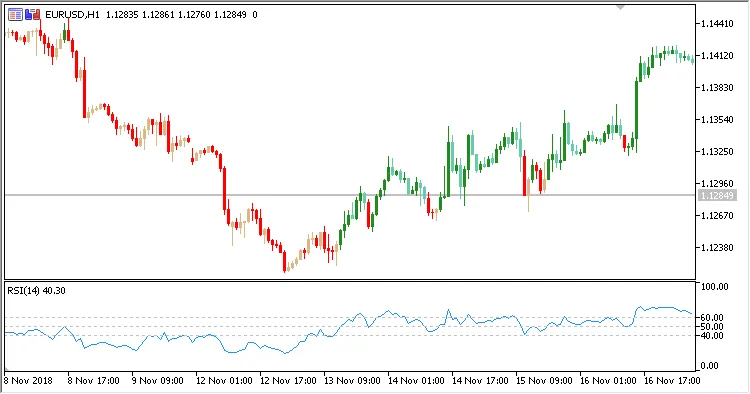750x394 pixels.
Task: Click the low price value 1.12760
Action: tap(194, 15)
